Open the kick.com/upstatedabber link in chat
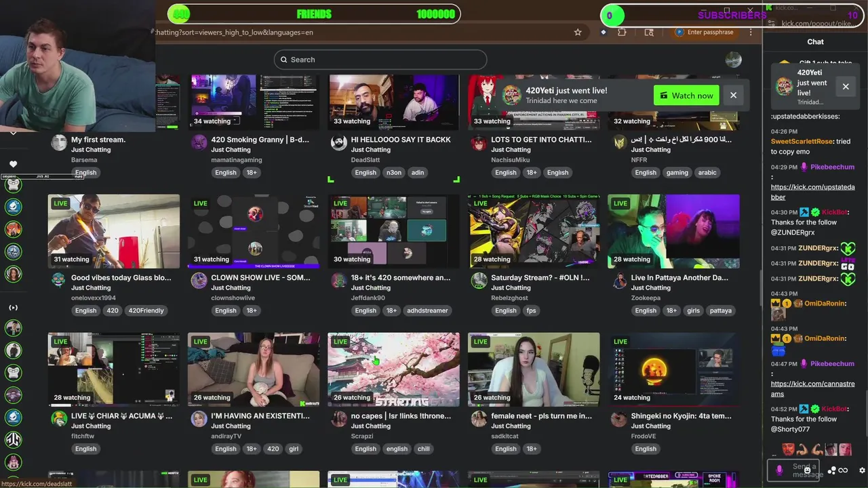Viewport: 868px width, 488px height. click(812, 192)
